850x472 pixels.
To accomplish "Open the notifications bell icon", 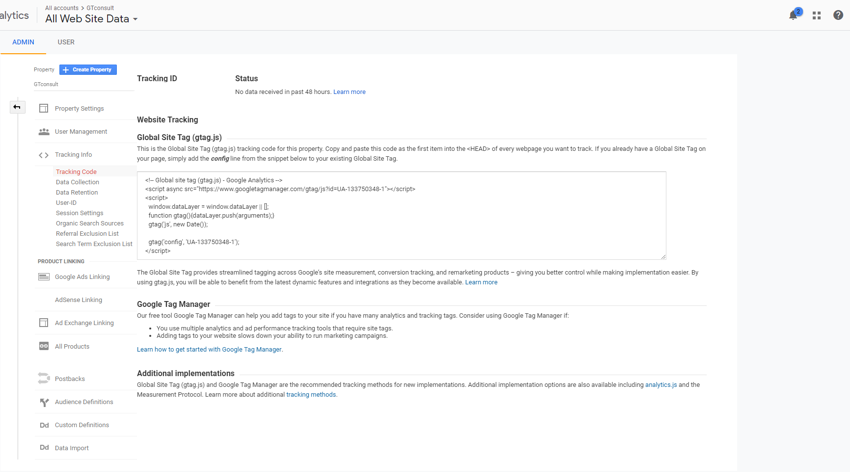I will pos(794,15).
